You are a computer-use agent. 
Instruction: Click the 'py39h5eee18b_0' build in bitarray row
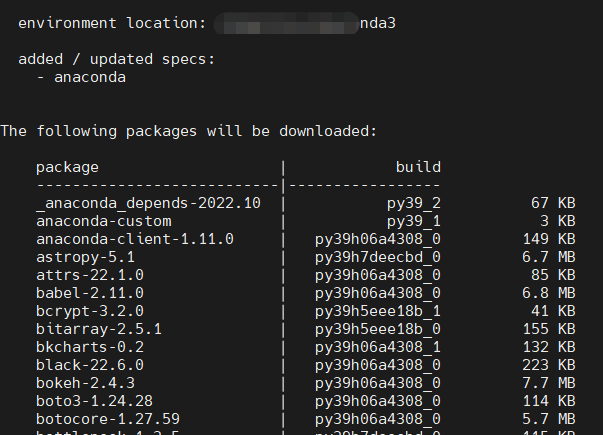tap(378, 330)
